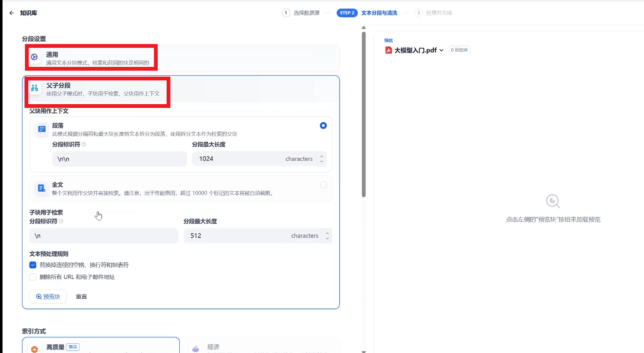
Task: Click the 预览块 button
Action: 48,297
